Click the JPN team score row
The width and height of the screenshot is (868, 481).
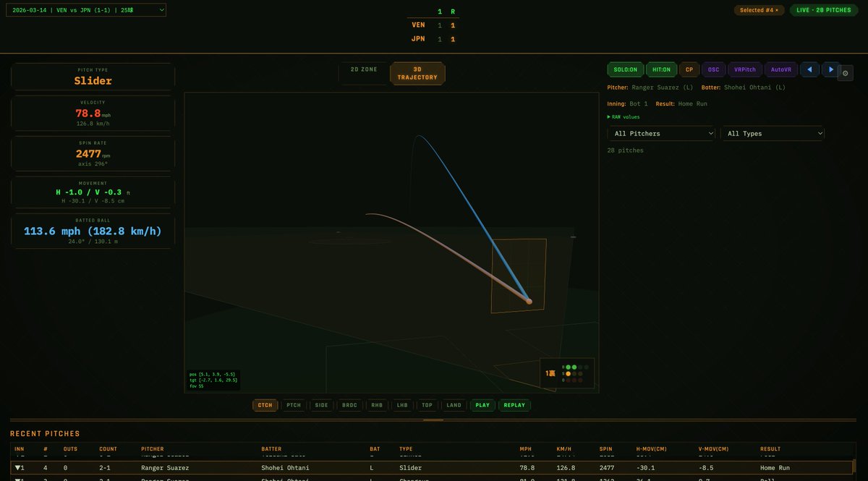433,39
